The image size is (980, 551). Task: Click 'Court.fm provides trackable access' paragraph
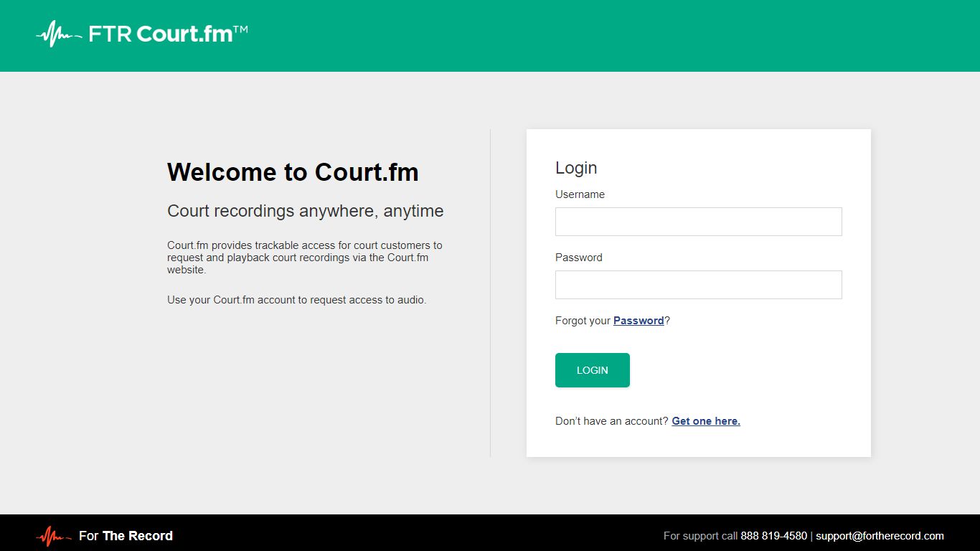[x=305, y=258]
